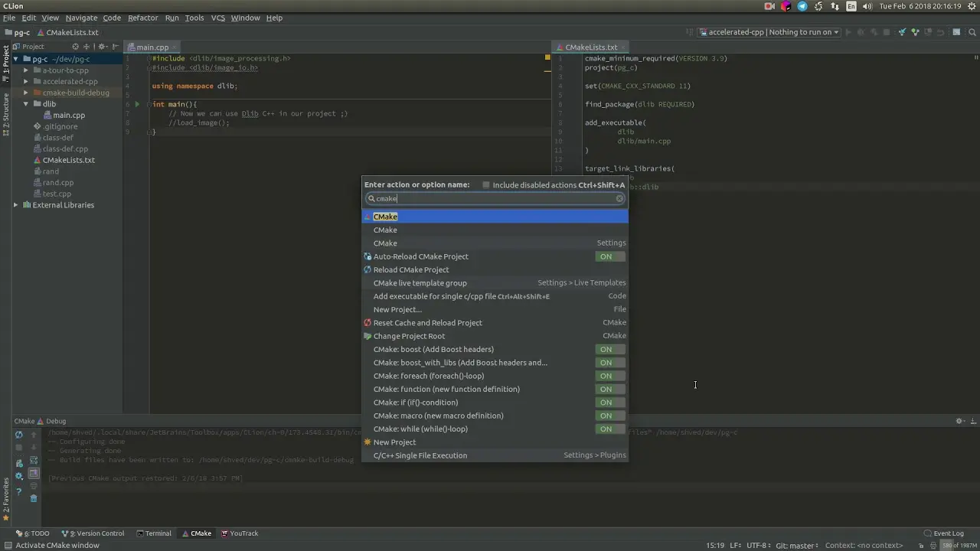Click the network icon in system tray
The height and width of the screenshot is (551, 980).
(x=835, y=6)
